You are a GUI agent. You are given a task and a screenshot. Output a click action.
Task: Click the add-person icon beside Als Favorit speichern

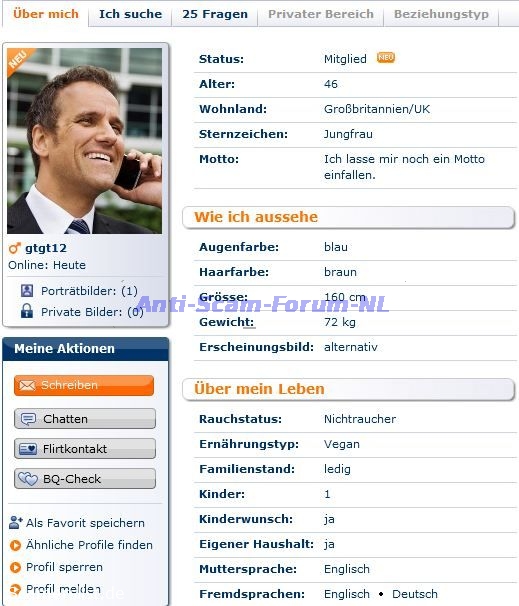(x=15, y=523)
